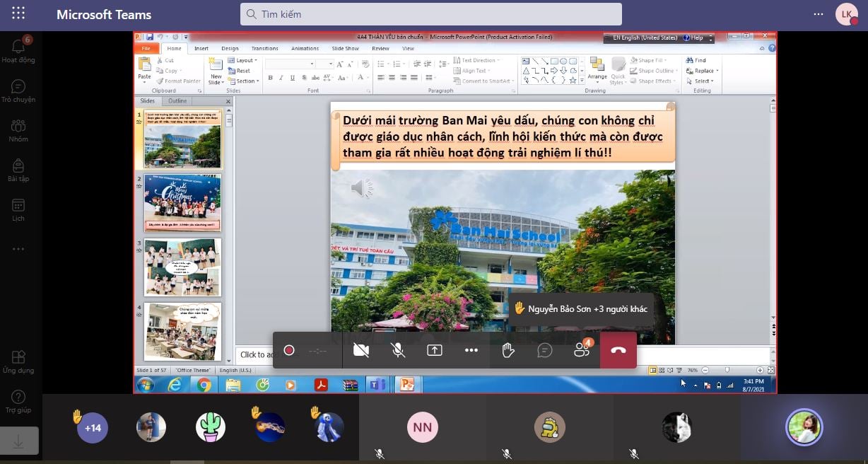Image resolution: width=868 pixels, height=464 pixels.
Task: Open Bài tập assignments
Action: point(18,170)
